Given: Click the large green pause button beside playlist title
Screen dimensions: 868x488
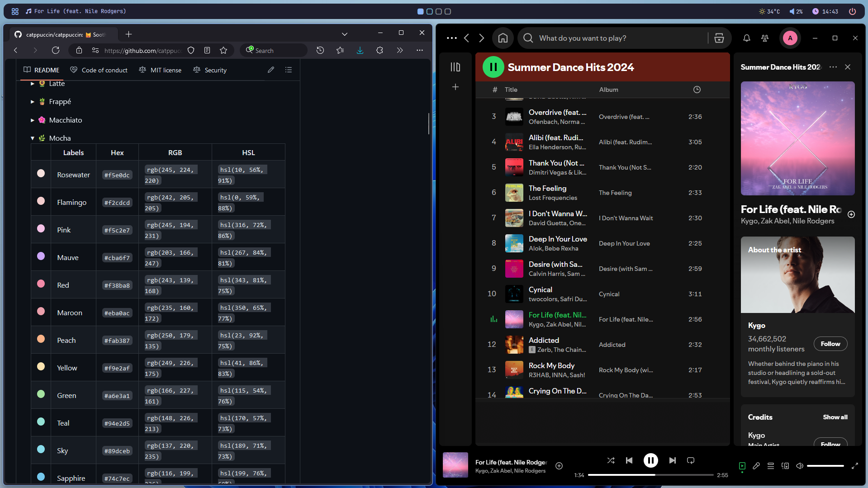Looking at the screenshot, I should tap(493, 67).
